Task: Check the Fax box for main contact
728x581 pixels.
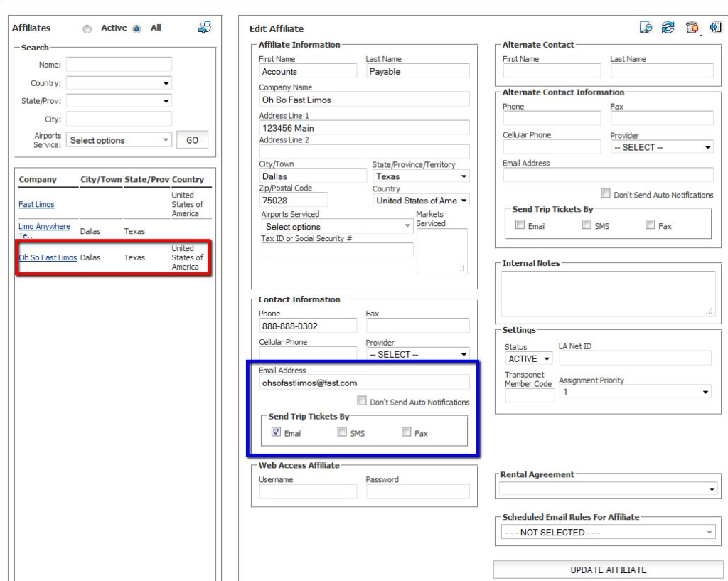Action: coord(406,432)
